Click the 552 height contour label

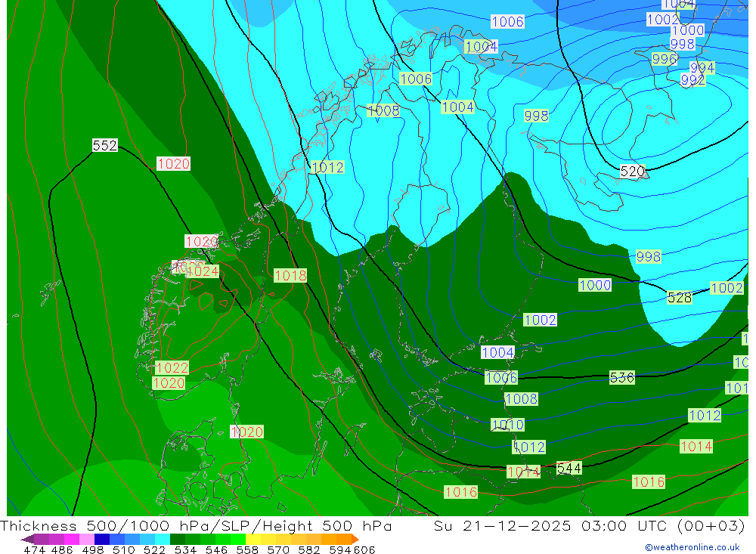point(104,145)
